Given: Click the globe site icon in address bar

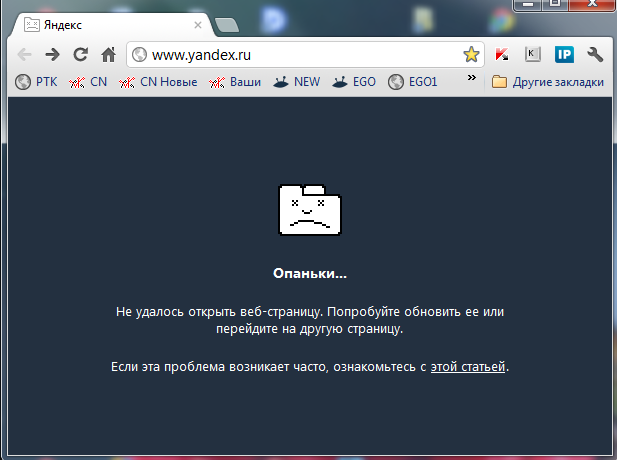Looking at the screenshot, I should point(139,55).
